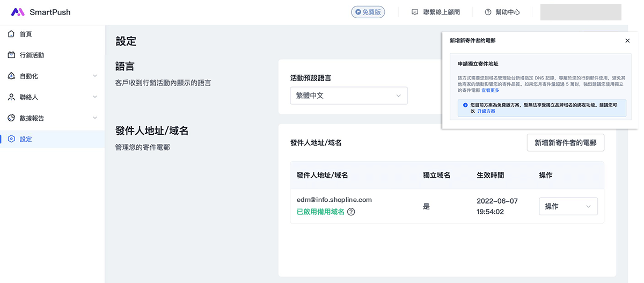Click the 數據報告 pie chart icon
This screenshot has height=283, width=644.
11,118
